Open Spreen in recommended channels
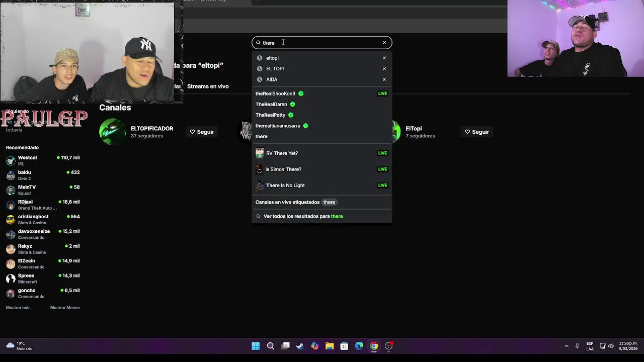The image size is (644, 362). (x=43, y=279)
